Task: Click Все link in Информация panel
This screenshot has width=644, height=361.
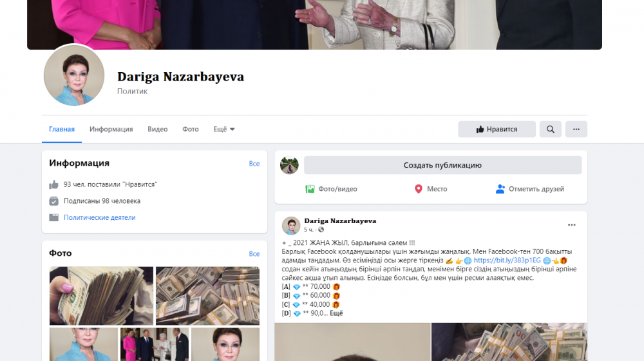Action: [254, 164]
